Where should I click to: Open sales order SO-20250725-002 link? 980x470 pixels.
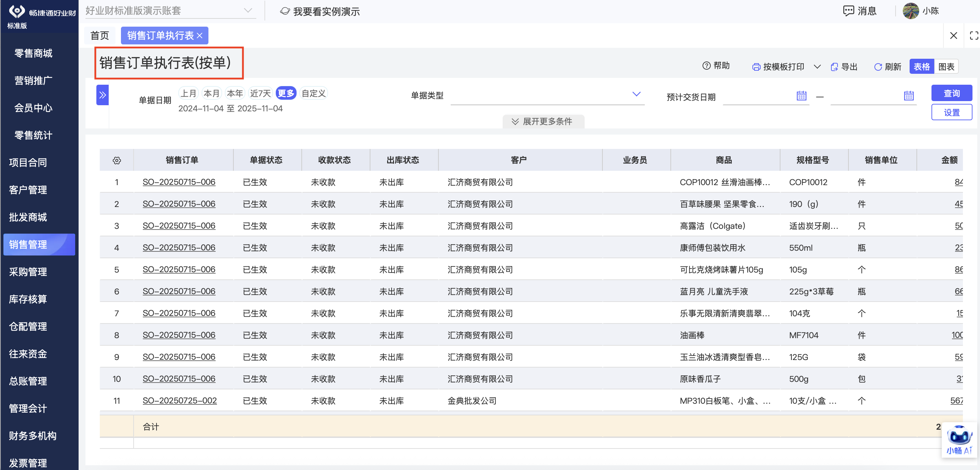(180, 401)
